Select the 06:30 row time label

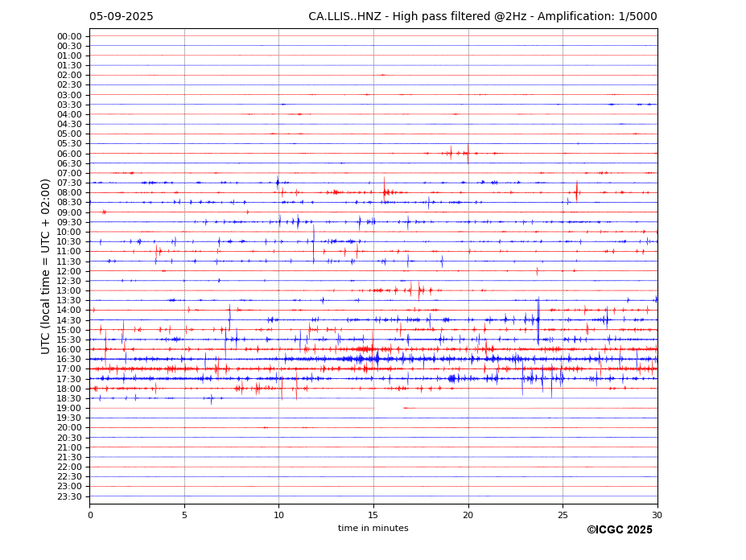[x=69, y=163]
